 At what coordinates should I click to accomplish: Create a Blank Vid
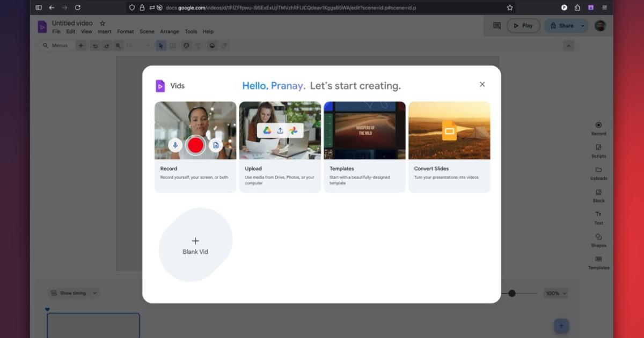pos(195,245)
